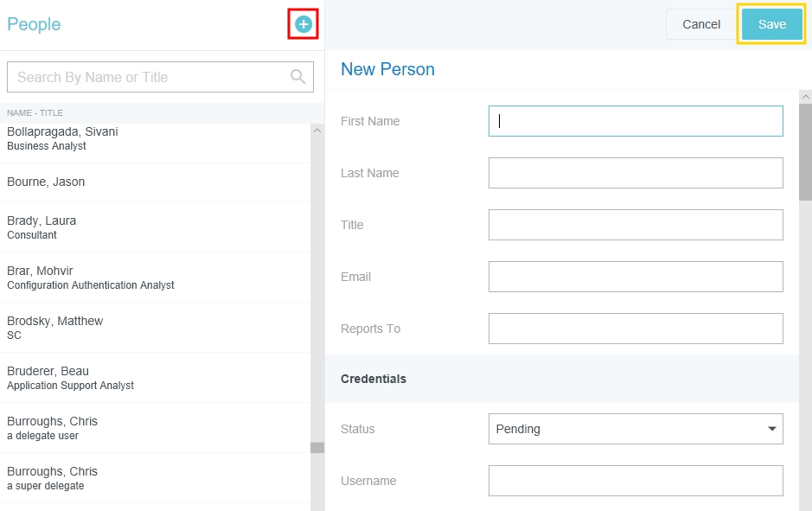Click the people list scrollbar thumb
812x511 pixels.
(317, 448)
